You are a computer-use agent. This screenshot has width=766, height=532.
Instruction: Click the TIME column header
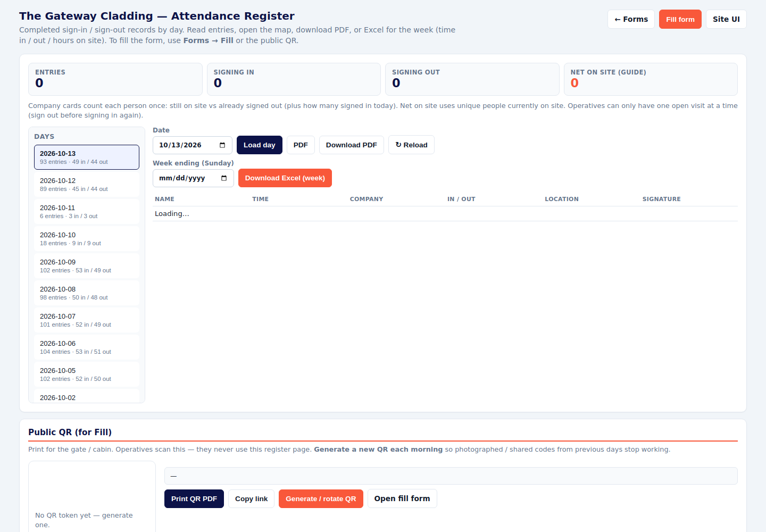[260, 199]
